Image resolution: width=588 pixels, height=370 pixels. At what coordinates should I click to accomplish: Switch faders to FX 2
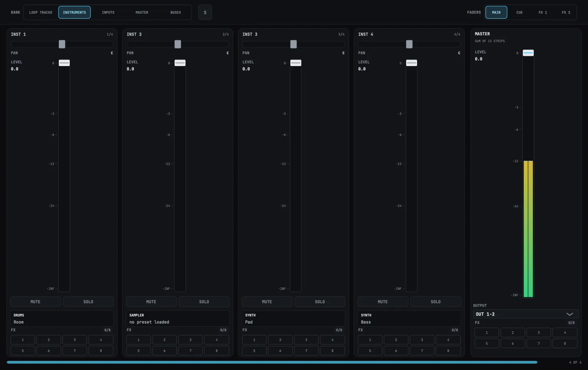tap(566, 12)
